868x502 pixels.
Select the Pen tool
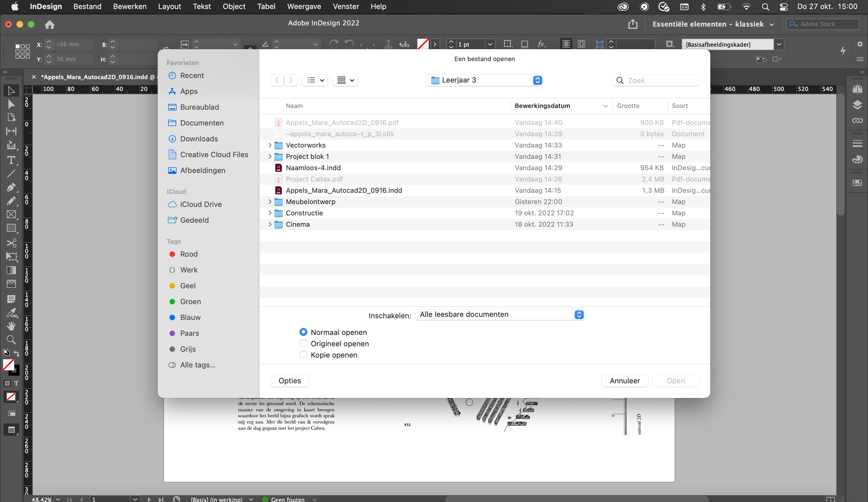pyautogui.click(x=11, y=187)
